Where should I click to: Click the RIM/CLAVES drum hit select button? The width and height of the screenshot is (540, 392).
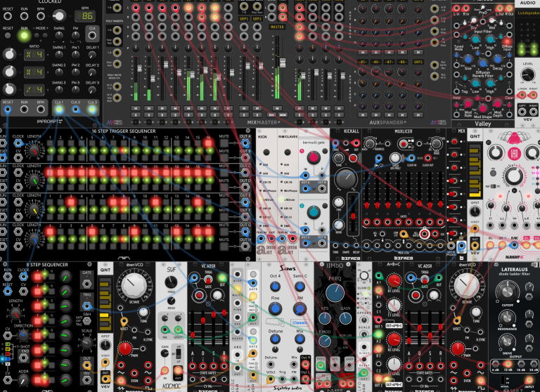click(x=287, y=152)
